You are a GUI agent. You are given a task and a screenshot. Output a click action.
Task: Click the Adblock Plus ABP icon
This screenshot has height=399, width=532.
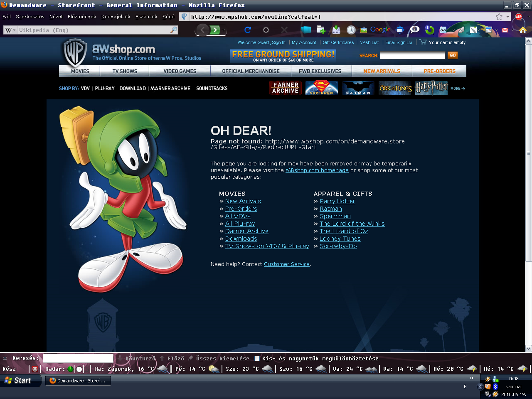click(x=519, y=17)
